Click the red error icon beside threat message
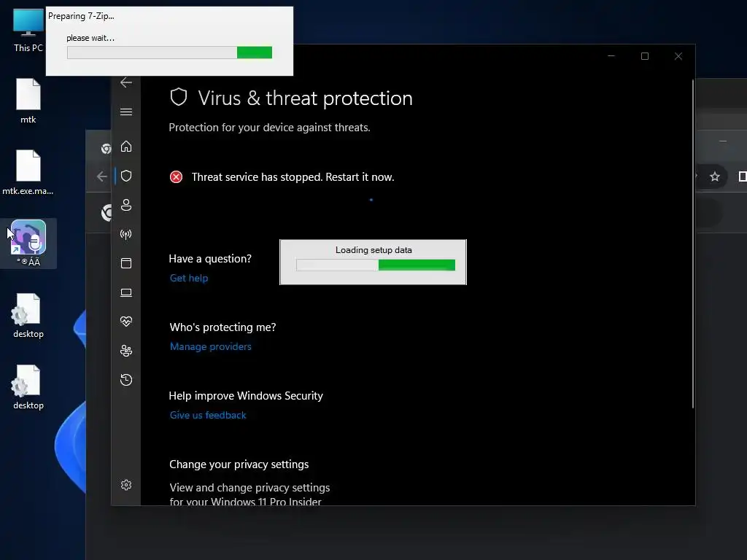747x560 pixels. coord(176,177)
